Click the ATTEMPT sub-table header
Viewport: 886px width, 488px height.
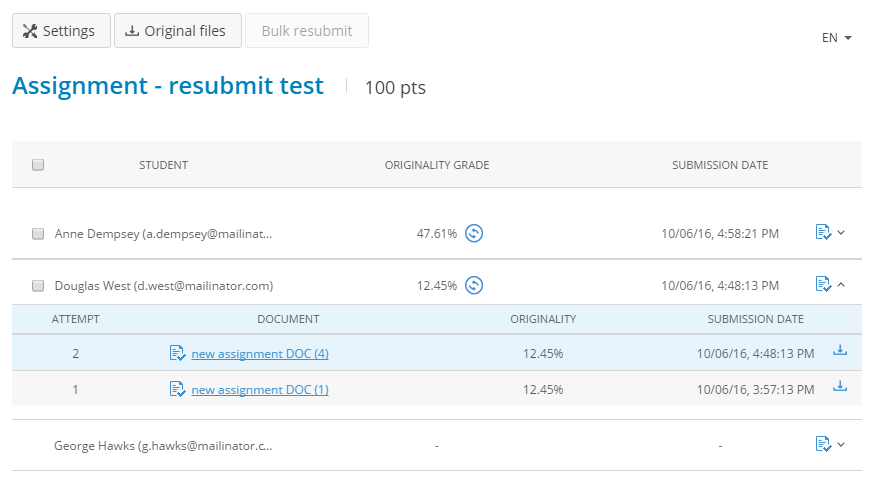(76, 319)
